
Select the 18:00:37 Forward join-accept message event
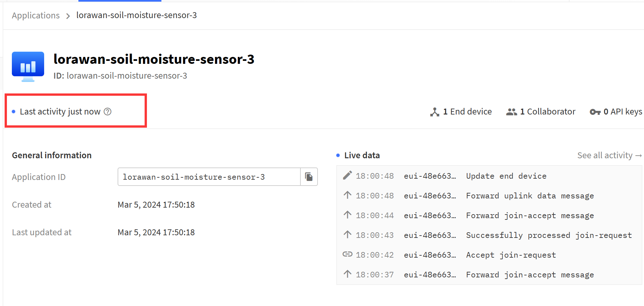[489, 274]
